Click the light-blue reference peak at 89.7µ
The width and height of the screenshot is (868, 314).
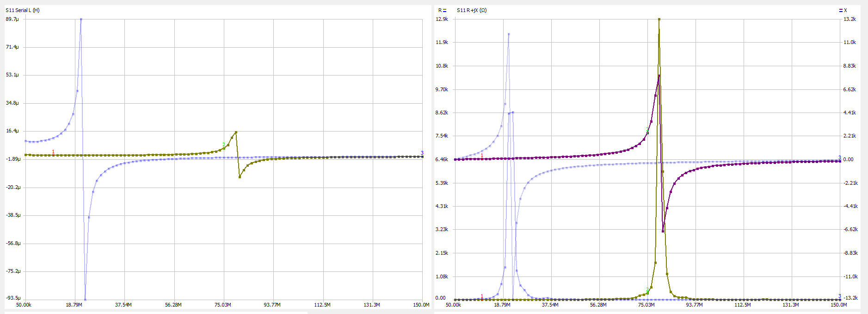(81, 19)
